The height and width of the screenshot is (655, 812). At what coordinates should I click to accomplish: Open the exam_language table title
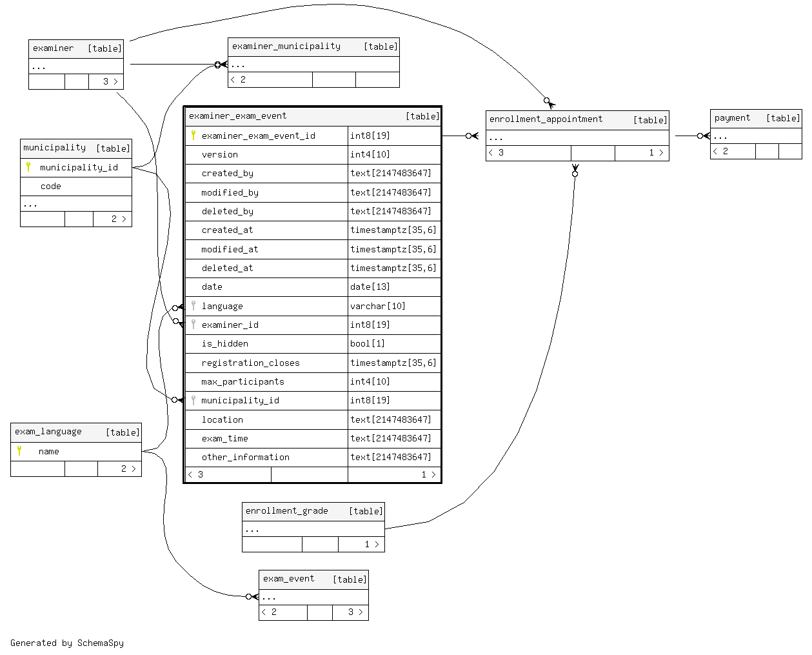[48, 432]
